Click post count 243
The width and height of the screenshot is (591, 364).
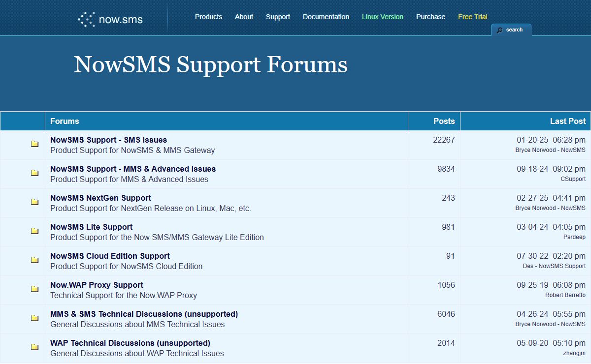coord(448,198)
